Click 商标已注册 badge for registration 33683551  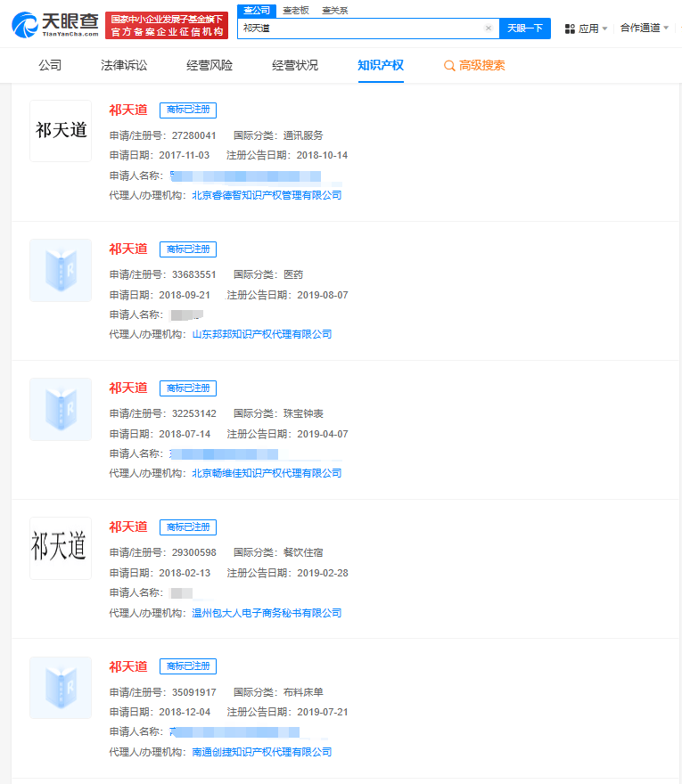pyautogui.click(x=188, y=249)
